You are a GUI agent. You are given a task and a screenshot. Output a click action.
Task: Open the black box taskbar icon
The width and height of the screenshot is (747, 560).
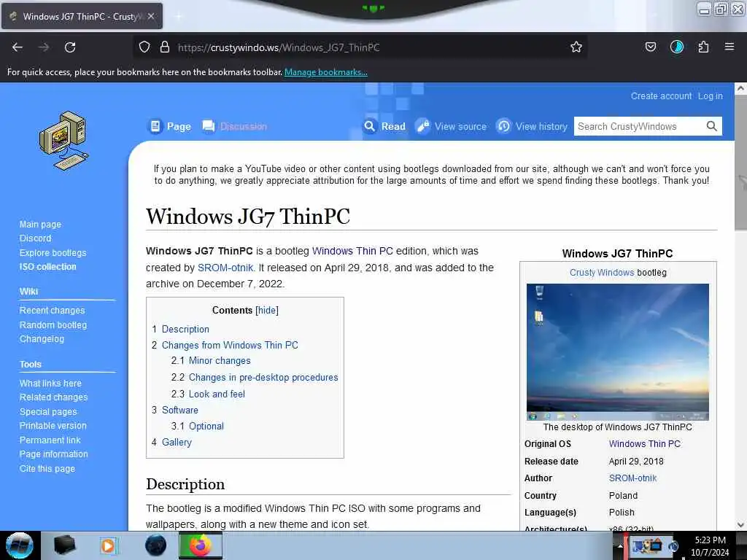(65, 545)
